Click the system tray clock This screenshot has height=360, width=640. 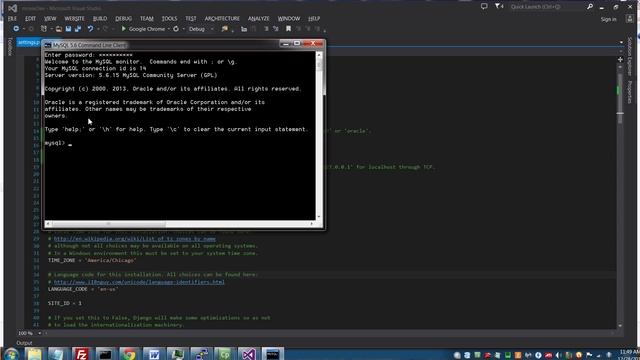coord(630,355)
